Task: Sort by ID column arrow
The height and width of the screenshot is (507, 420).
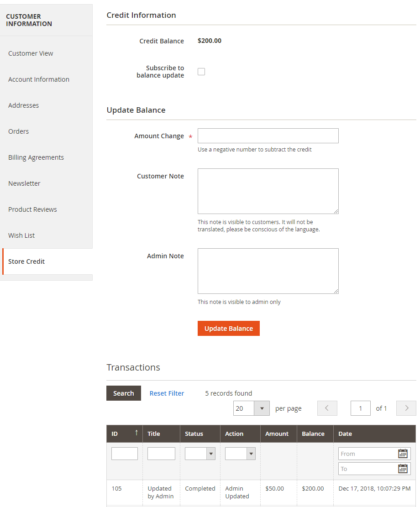Action: tap(136, 433)
